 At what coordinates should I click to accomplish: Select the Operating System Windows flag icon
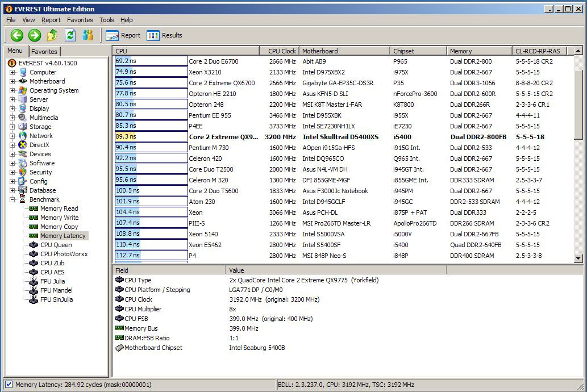click(23, 90)
